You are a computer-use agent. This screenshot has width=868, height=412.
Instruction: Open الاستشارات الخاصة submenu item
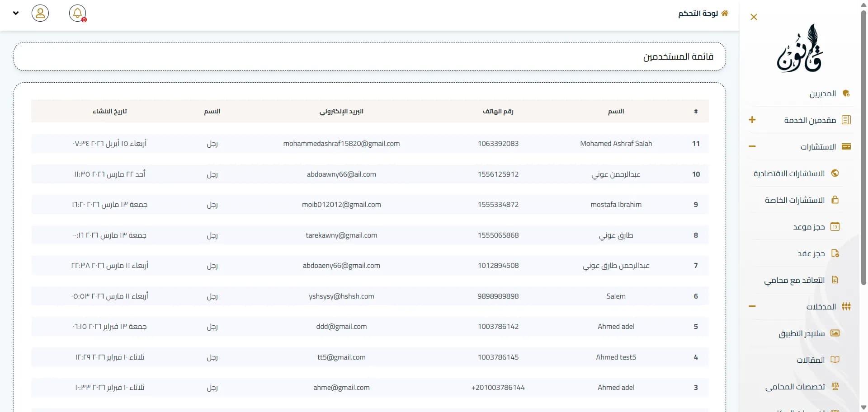[795, 200]
